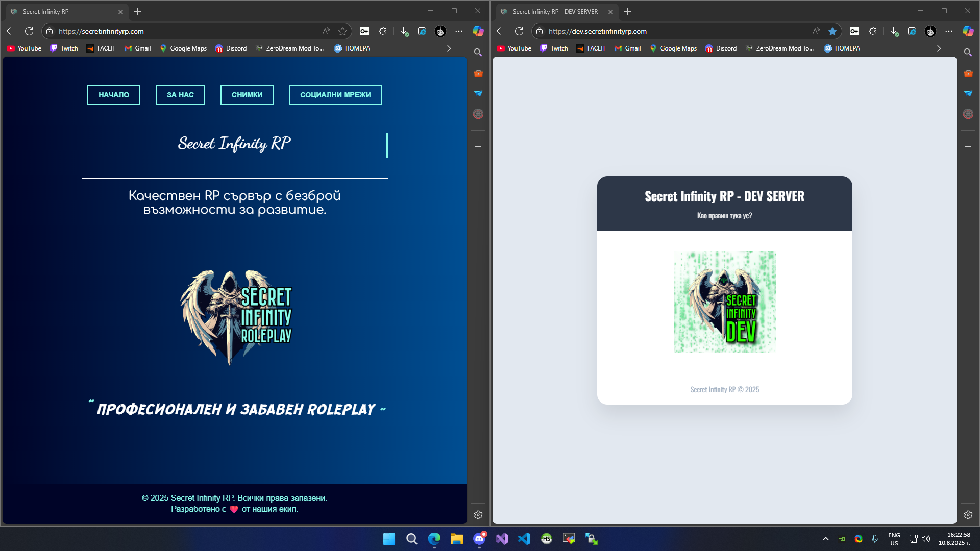This screenshot has width=980, height=551.
Task: Expand favorites bar overflow chevron in right browser
Action: pyautogui.click(x=939, y=48)
